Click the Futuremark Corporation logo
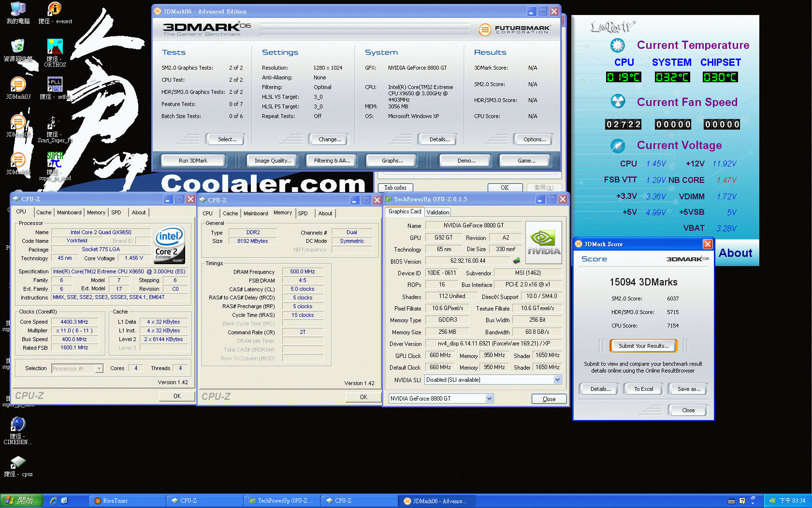812x508 pixels. pos(515,30)
